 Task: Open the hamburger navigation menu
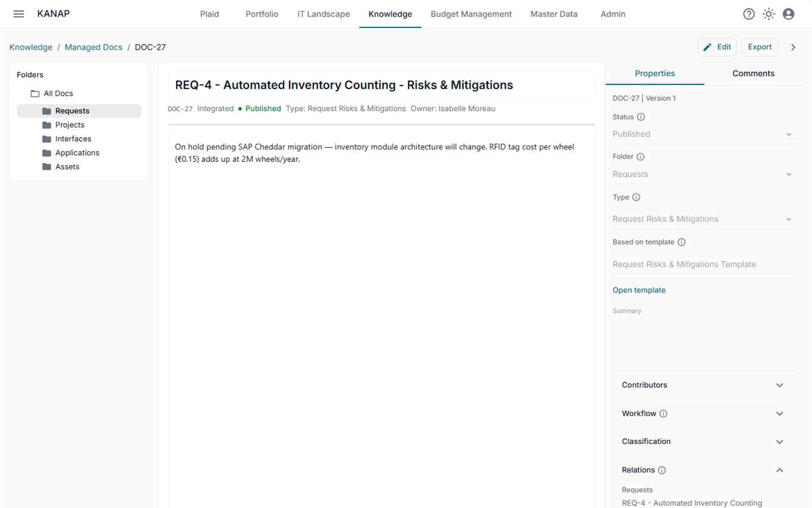point(19,14)
